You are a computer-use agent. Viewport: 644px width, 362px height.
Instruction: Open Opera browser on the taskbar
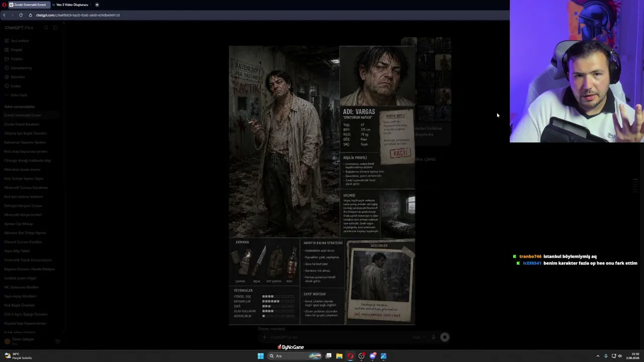(x=350, y=356)
